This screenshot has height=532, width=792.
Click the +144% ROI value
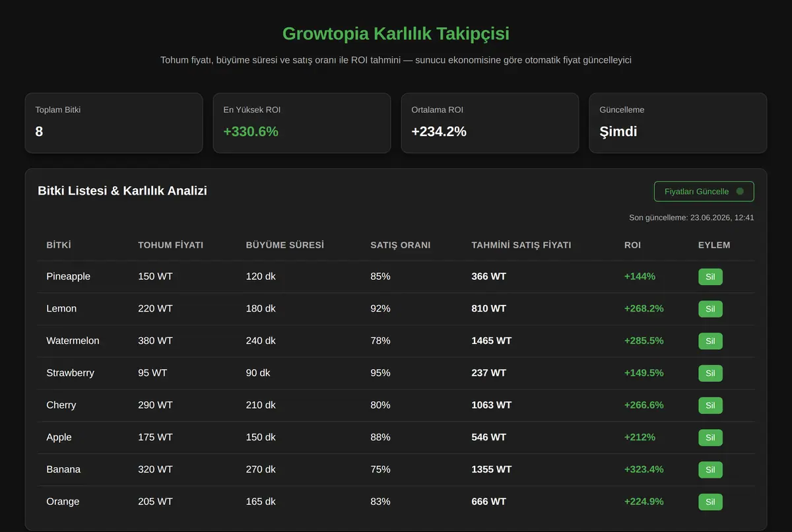tap(640, 277)
